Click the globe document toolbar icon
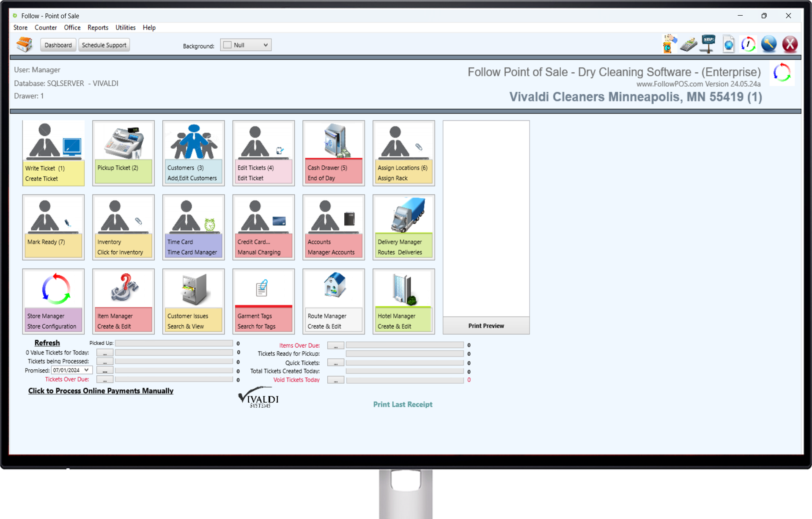The height and width of the screenshot is (519, 812). pyautogui.click(x=729, y=44)
